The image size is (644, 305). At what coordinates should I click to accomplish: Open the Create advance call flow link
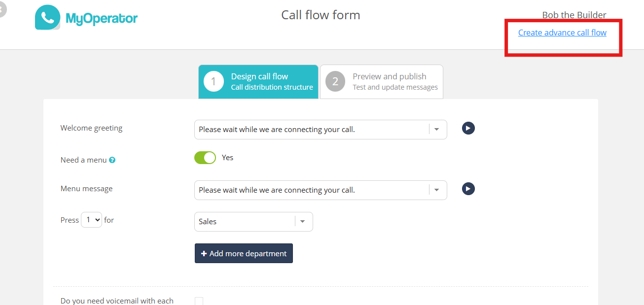(x=562, y=33)
